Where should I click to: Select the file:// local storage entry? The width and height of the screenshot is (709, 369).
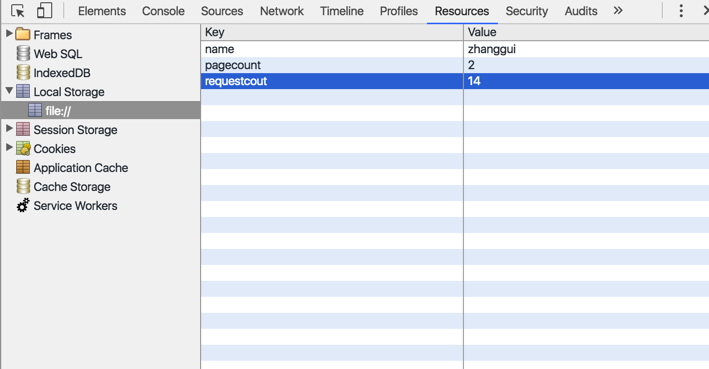click(x=100, y=110)
